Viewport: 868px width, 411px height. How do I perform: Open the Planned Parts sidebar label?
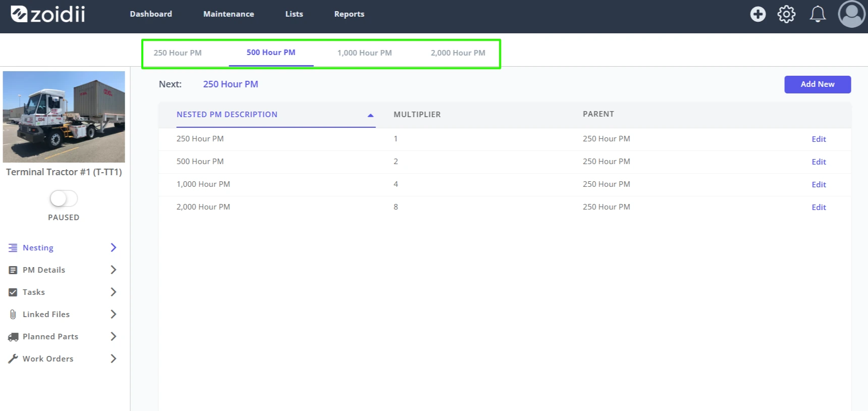(50, 337)
